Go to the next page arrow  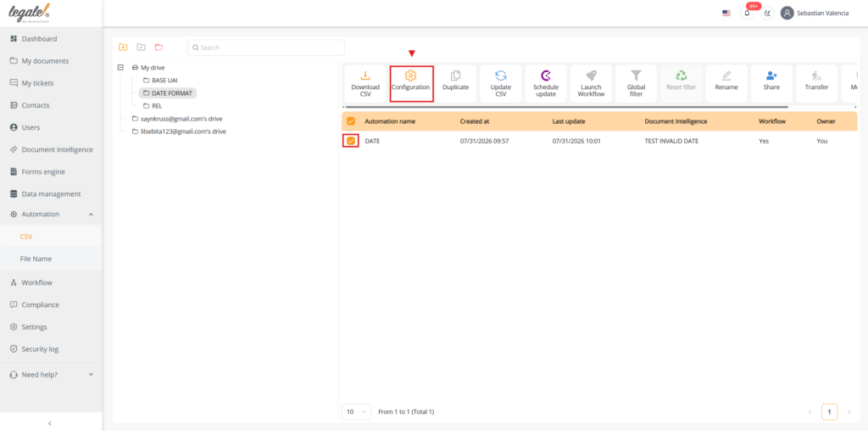coord(849,411)
